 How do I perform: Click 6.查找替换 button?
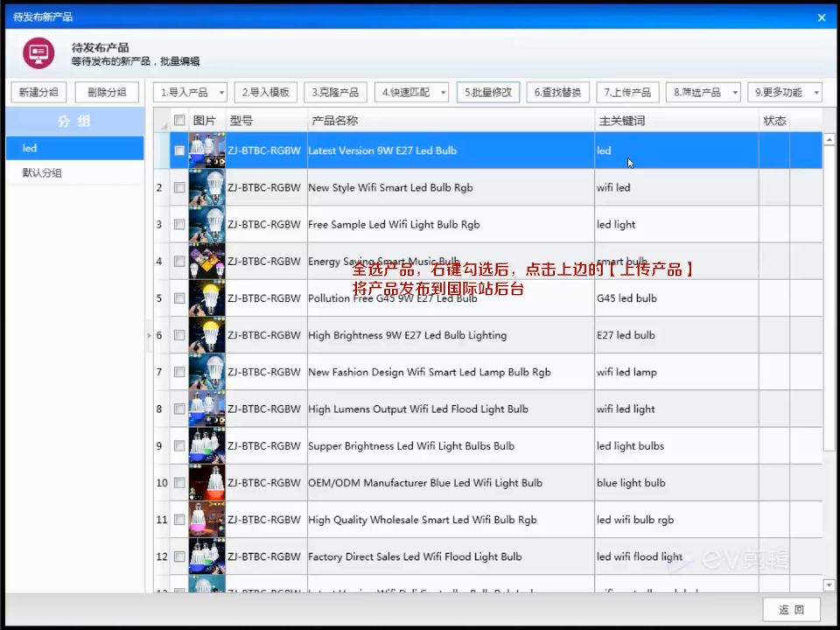(x=557, y=92)
